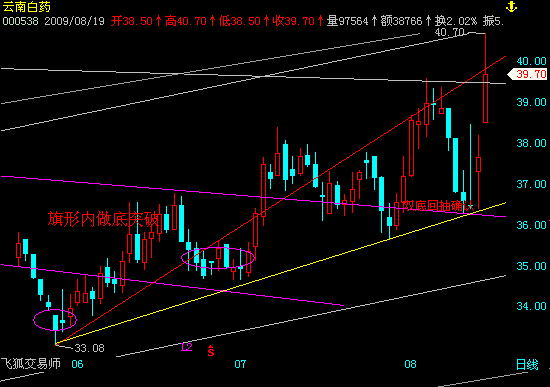
Task: Click the 40.70 high price annotation near chart top
Action: 449,32
